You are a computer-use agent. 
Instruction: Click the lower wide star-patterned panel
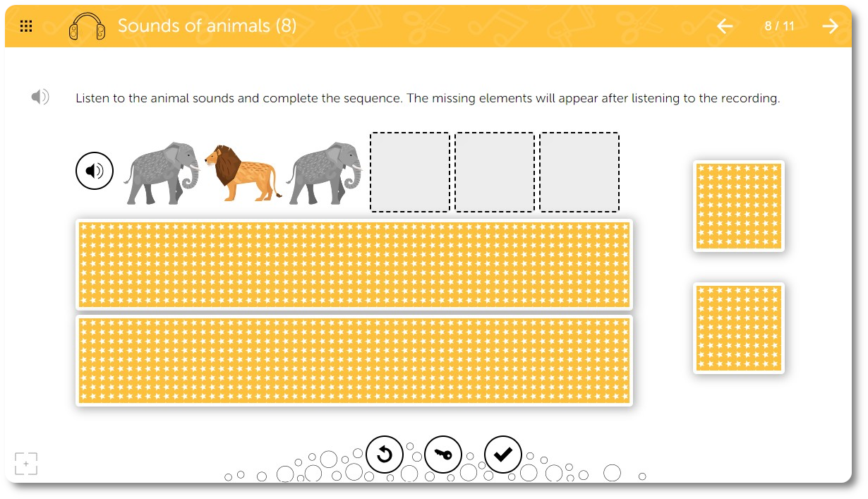tap(354, 361)
